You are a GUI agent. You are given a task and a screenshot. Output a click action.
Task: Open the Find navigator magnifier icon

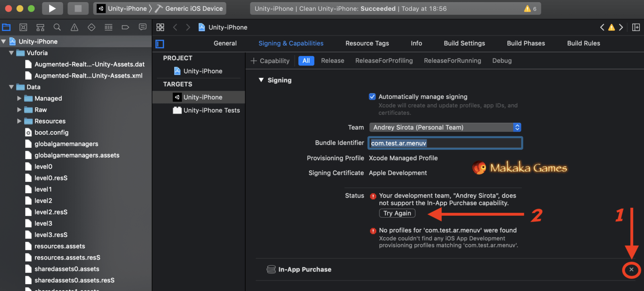57,27
